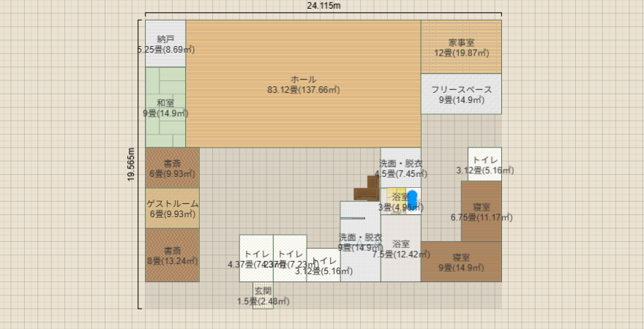Click the 24.115m width dimension label
The height and width of the screenshot is (329, 644).
click(323, 6)
